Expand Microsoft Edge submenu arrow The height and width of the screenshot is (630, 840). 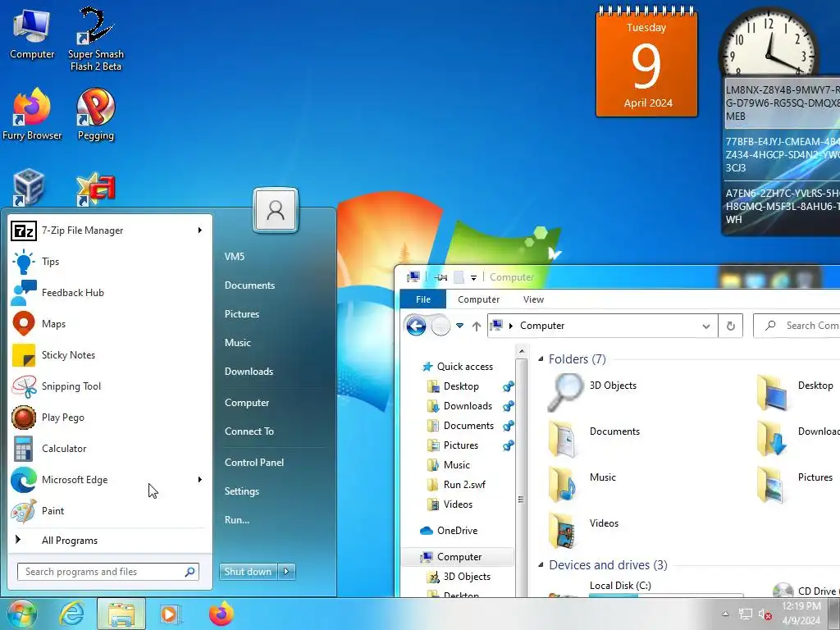[x=200, y=479]
